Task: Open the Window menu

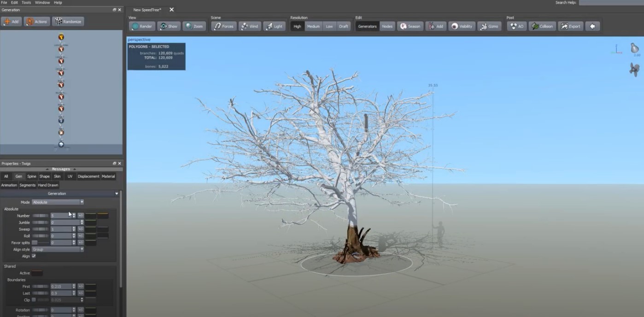Action: tap(42, 3)
